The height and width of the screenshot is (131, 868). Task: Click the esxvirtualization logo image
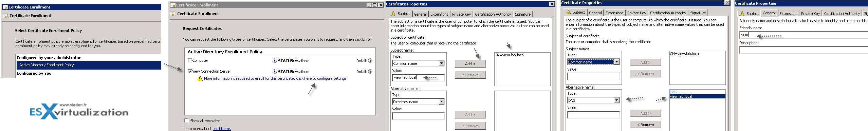point(79,111)
